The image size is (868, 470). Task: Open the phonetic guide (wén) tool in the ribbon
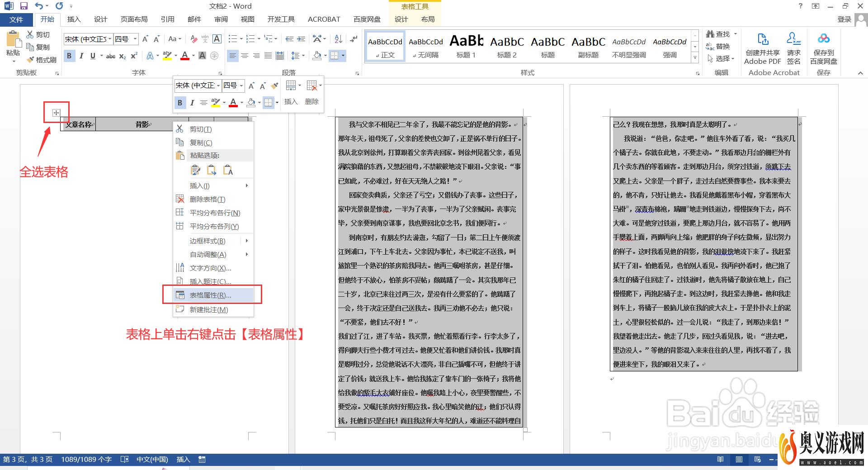tap(205, 39)
